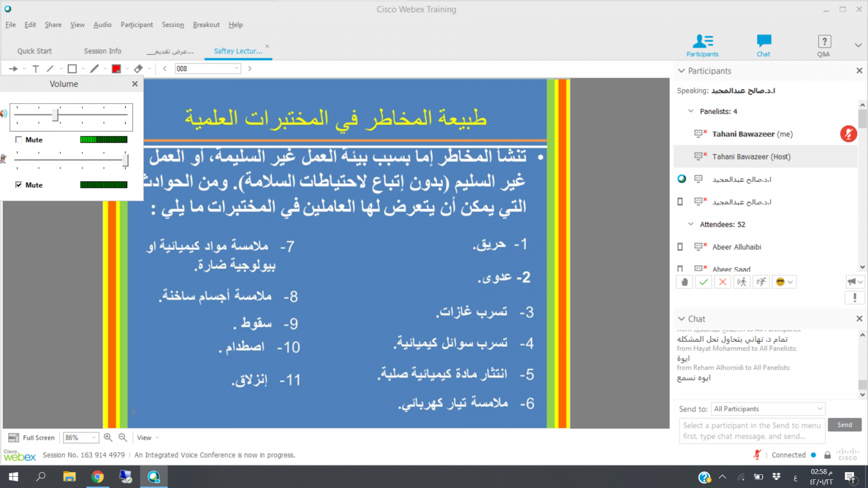Click the microphone volume slider handle

[125, 160]
